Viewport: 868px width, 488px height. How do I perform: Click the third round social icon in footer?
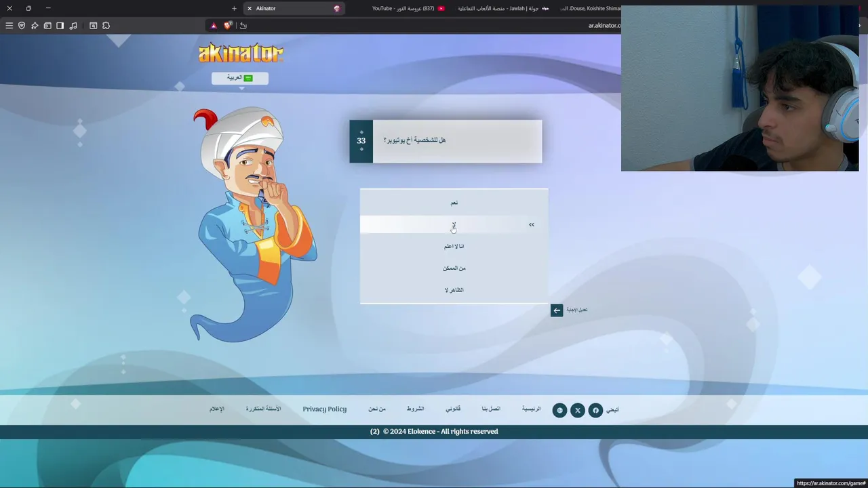[x=559, y=410]
